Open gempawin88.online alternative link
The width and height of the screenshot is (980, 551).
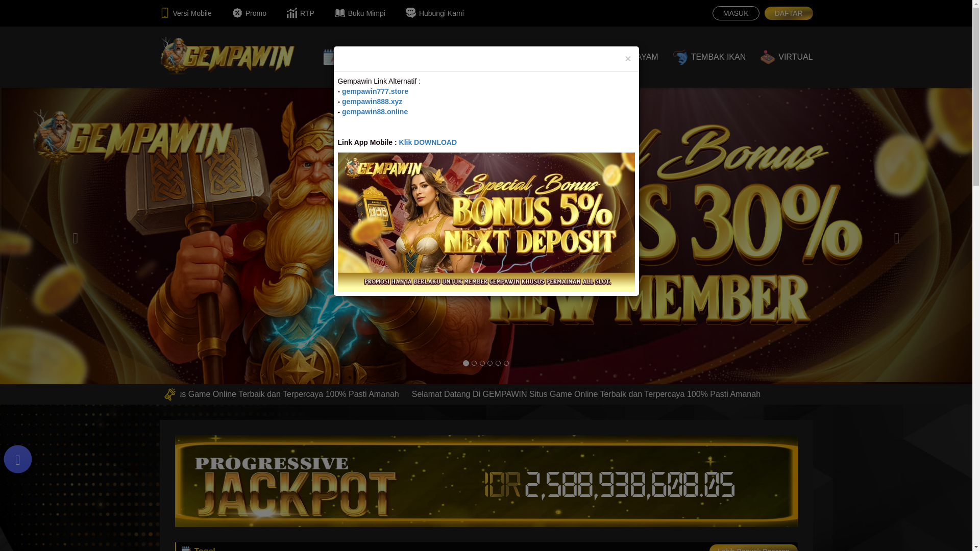pyautogui.click(x=375, y=112)
